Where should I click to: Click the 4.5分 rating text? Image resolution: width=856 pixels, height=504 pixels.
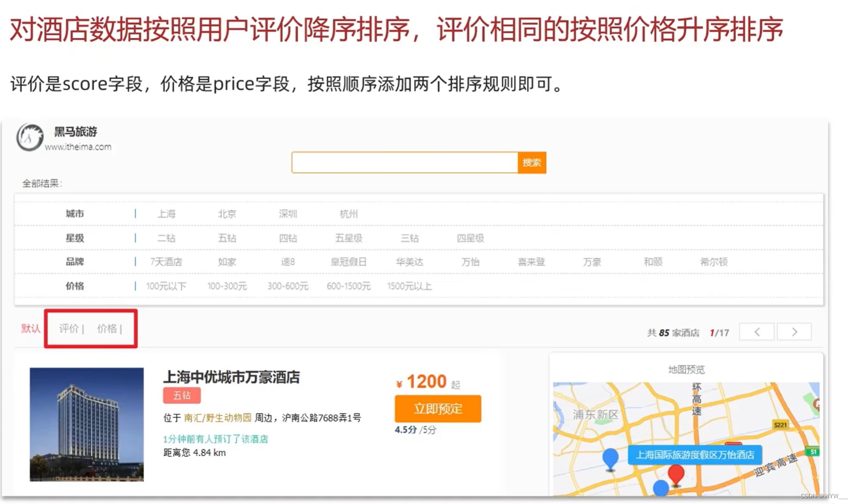406,430
